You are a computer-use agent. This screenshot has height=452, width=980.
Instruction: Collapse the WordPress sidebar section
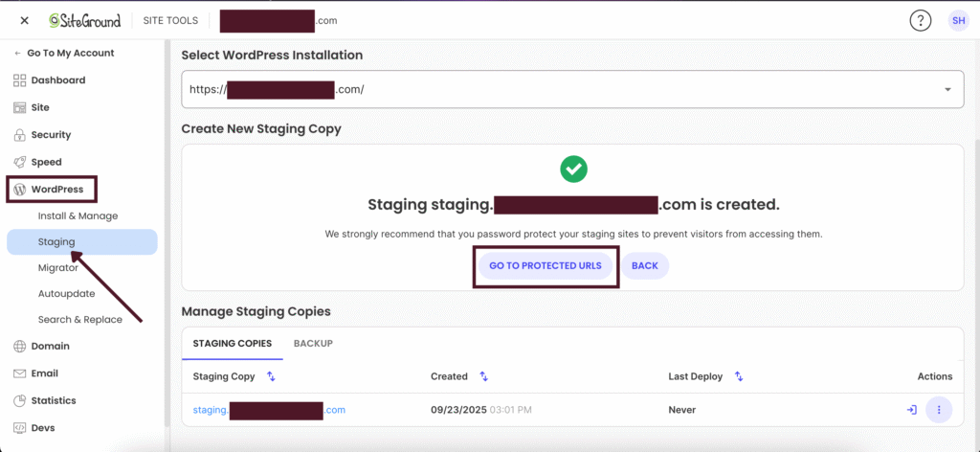click(x=56, y=190)
